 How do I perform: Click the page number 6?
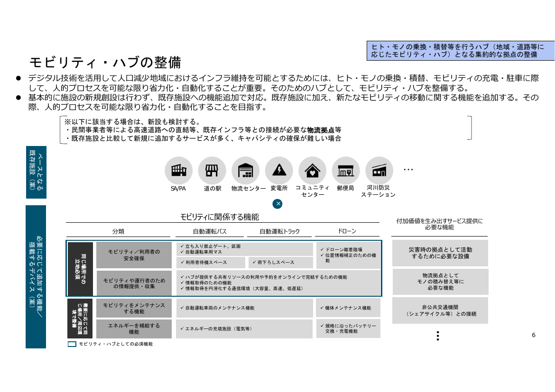coord(534,335)
